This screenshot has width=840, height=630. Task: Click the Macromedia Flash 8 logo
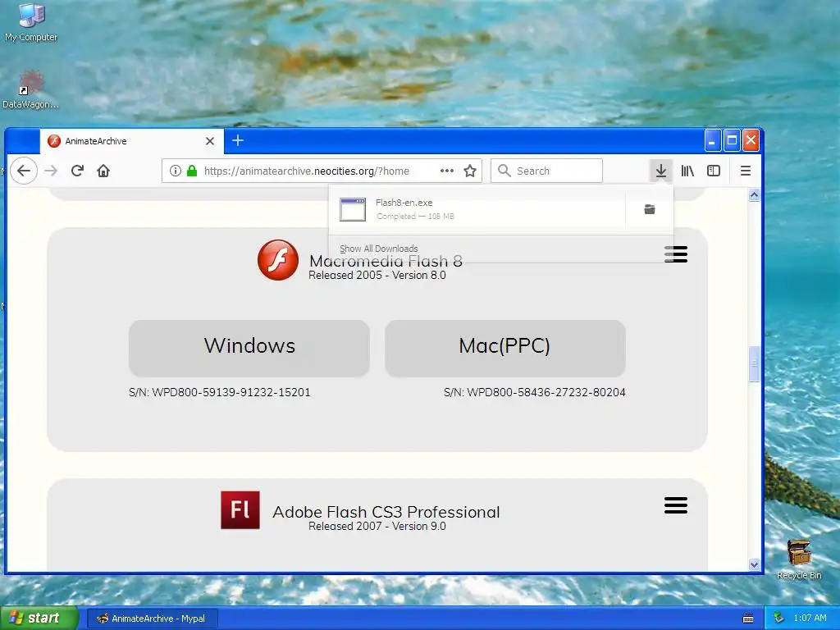pos(277,260)
